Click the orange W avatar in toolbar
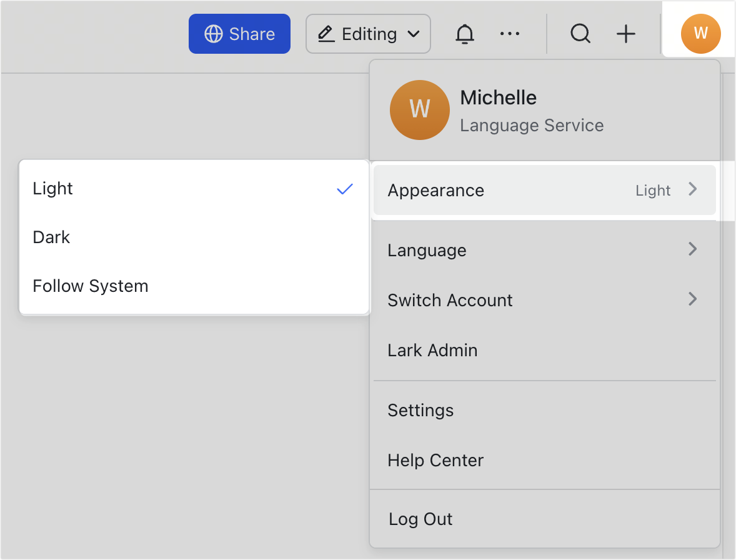736x560 pixels. click(x=700, y=34)
